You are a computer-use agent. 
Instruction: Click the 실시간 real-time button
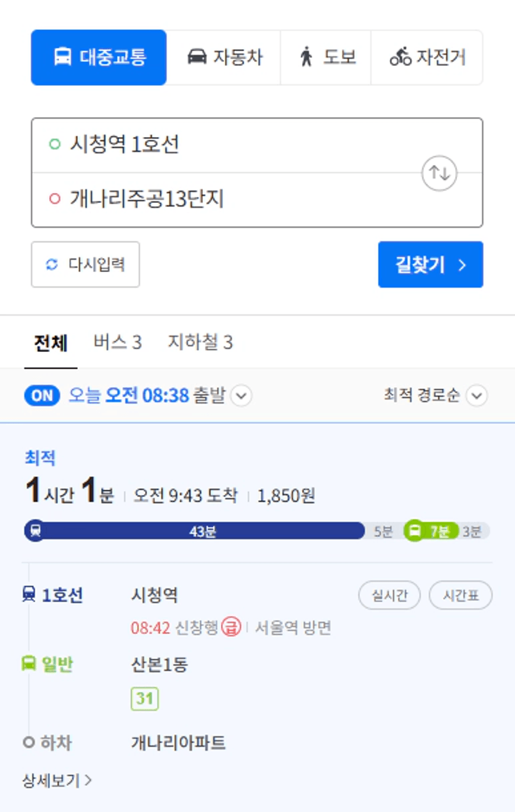[390, 595]
